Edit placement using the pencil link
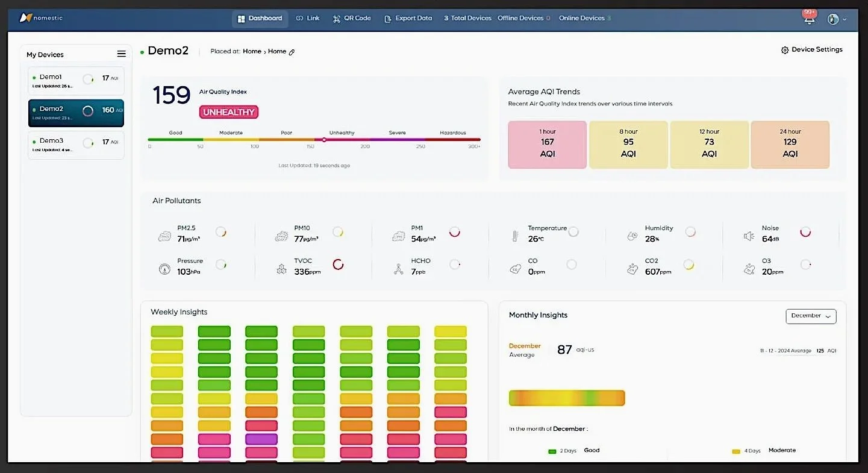 click(293, 51)
